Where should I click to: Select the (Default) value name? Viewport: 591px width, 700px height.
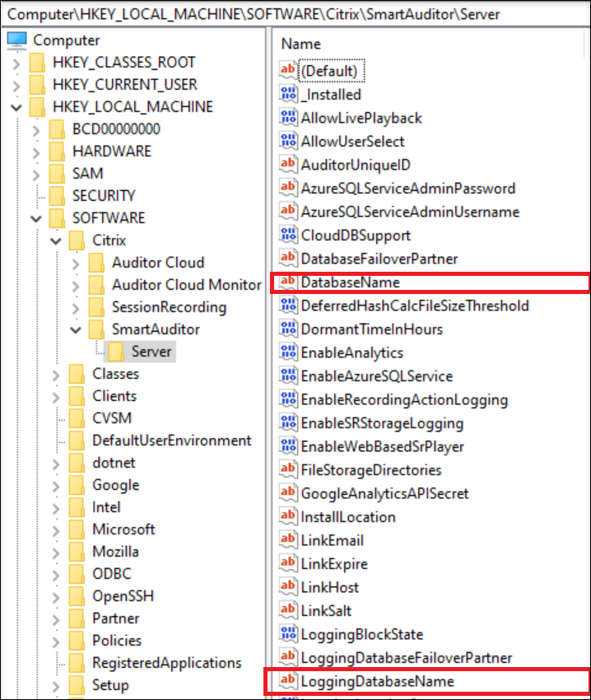[x=330, y=71]
